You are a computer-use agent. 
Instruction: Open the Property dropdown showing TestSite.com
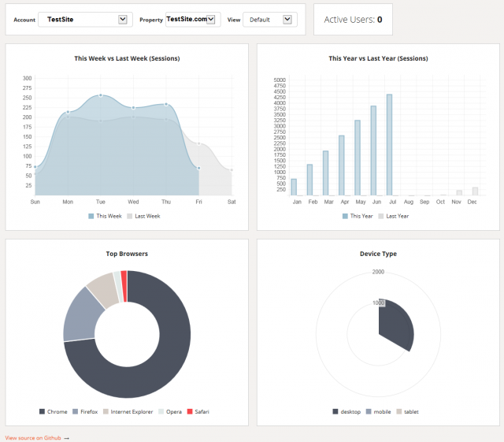point(193,20)
